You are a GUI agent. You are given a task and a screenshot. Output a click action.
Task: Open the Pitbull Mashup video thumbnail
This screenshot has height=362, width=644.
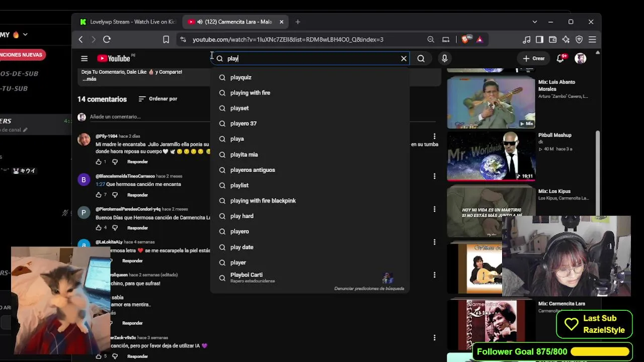pos(491,156)
